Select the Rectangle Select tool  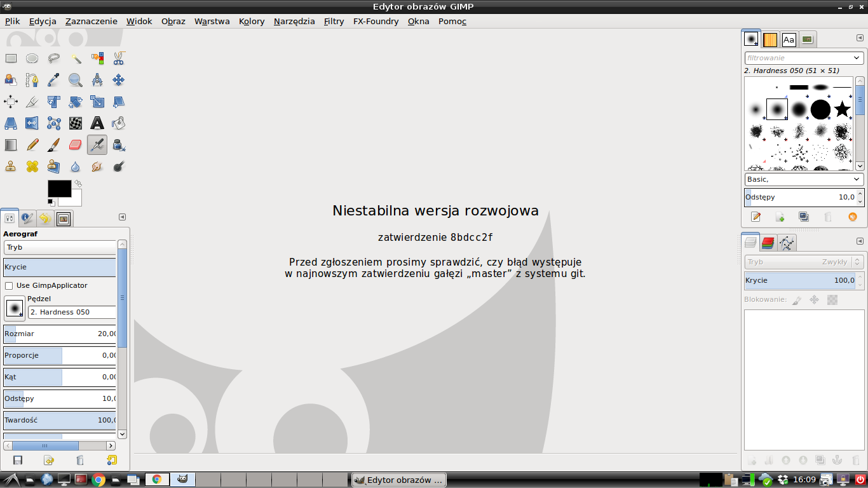(11, 58)
